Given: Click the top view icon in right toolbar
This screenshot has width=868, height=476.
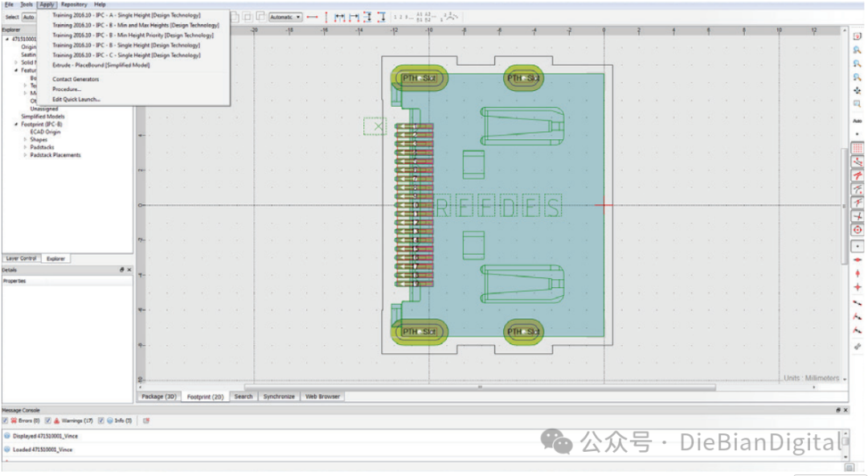Looking at the screenshot, I should tap(857, 36).
